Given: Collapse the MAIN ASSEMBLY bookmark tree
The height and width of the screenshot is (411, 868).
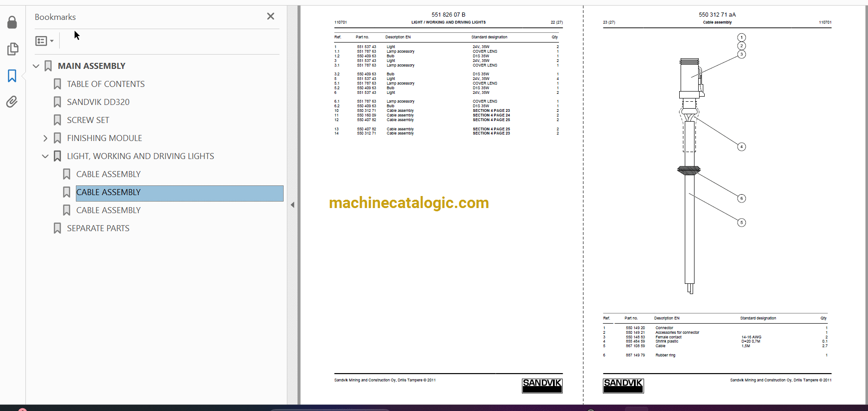Looking at the screenshot, I should point(36,66).
